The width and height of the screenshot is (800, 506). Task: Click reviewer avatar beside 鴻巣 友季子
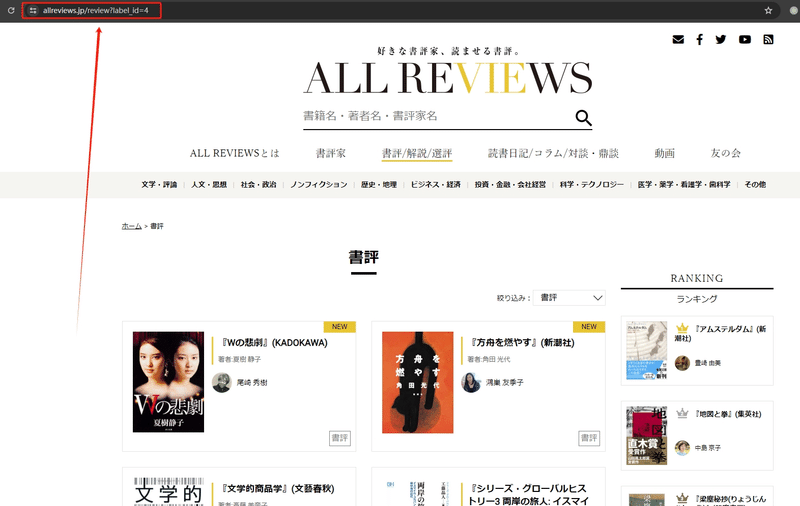471,382
